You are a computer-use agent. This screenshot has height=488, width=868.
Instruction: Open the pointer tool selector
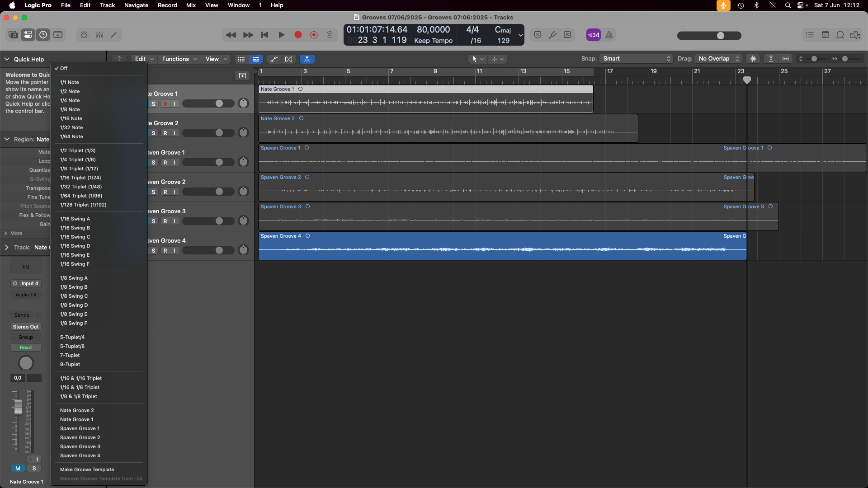(x=477, y=59)
